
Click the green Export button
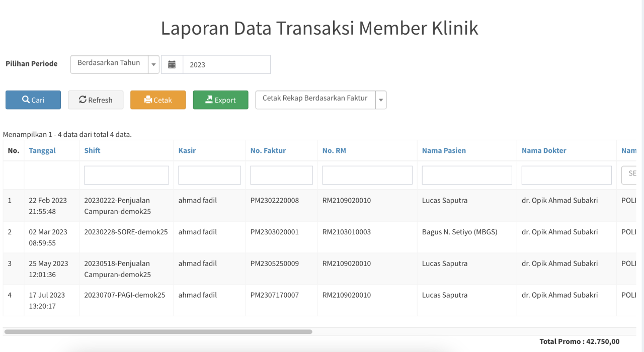pyautogui.click(x=220, y=100)
